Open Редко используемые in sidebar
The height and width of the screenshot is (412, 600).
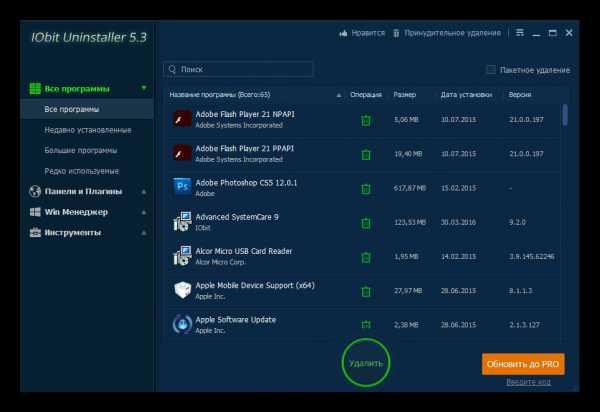82,171
